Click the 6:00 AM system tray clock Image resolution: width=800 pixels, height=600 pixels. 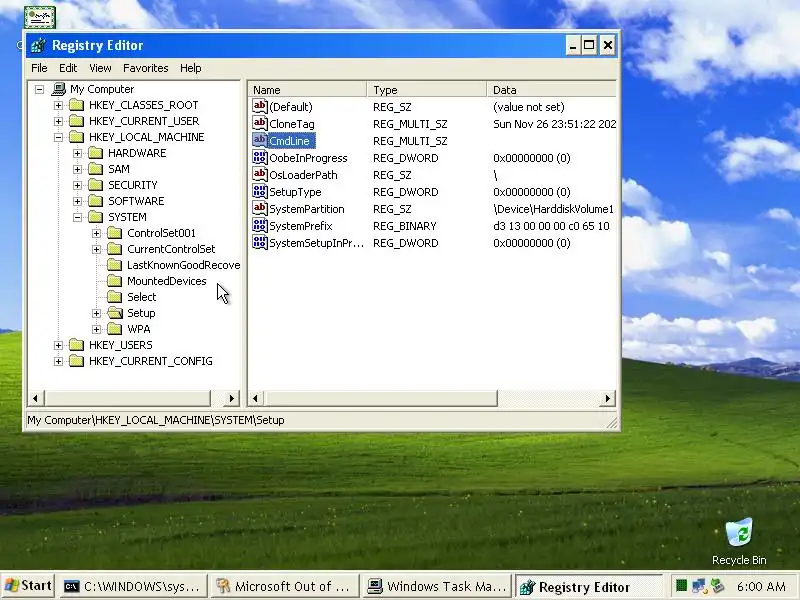coord(761,586)
